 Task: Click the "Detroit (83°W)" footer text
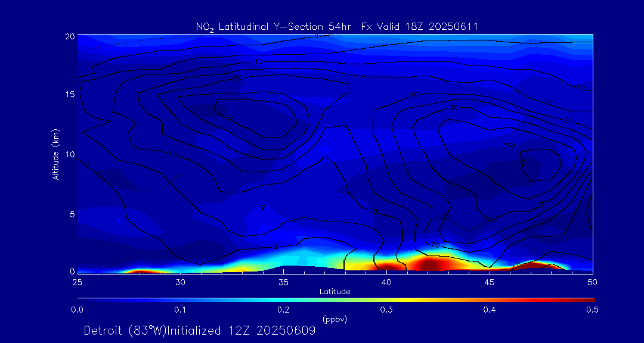point(124,330)
